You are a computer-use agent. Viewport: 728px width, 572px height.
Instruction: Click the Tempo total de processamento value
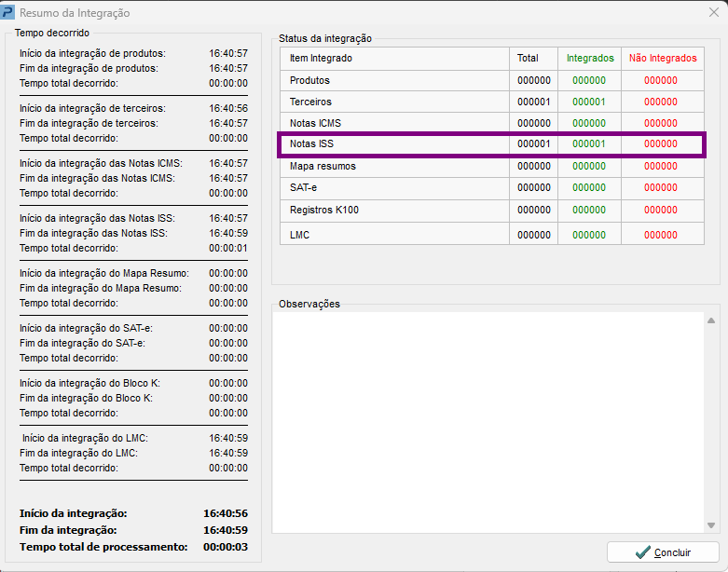click(226, 547)
